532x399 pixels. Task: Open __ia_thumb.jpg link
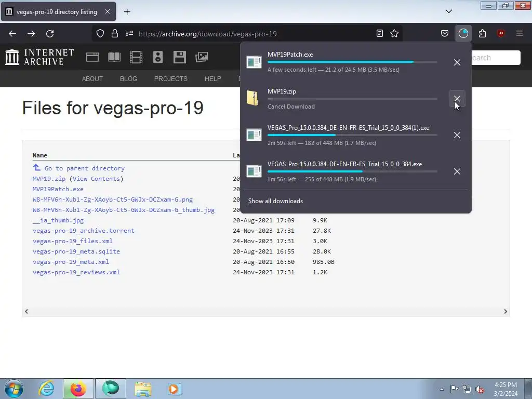[58, 220]
